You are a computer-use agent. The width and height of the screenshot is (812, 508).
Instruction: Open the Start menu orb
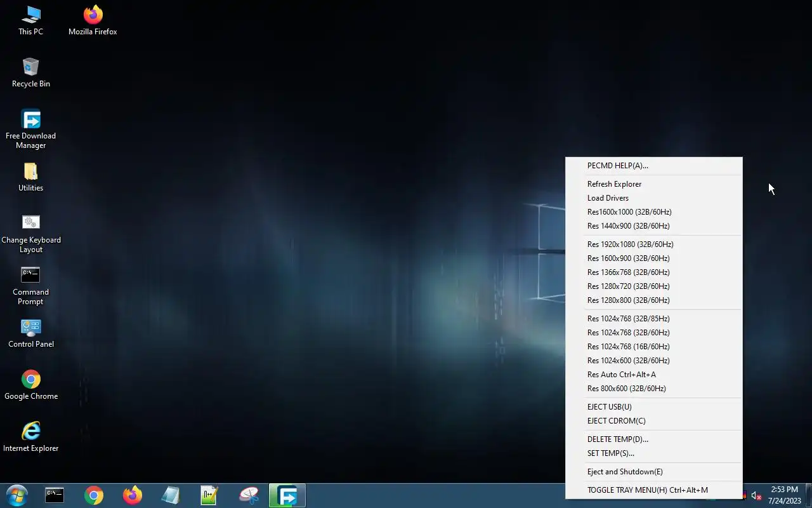[x=17, y=495]
